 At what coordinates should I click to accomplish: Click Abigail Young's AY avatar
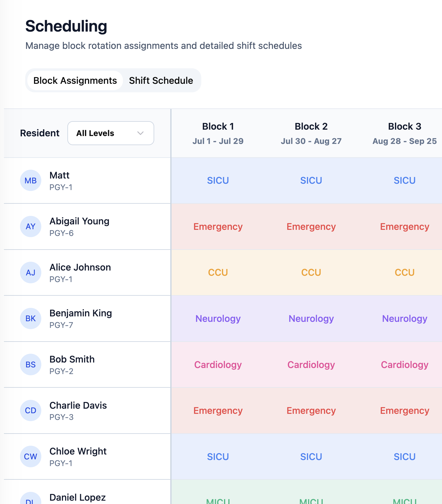pos(31,226)
